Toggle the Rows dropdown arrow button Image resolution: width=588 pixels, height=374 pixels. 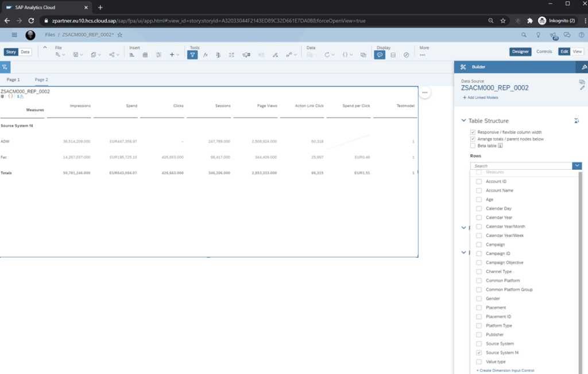tap(577, 166)
